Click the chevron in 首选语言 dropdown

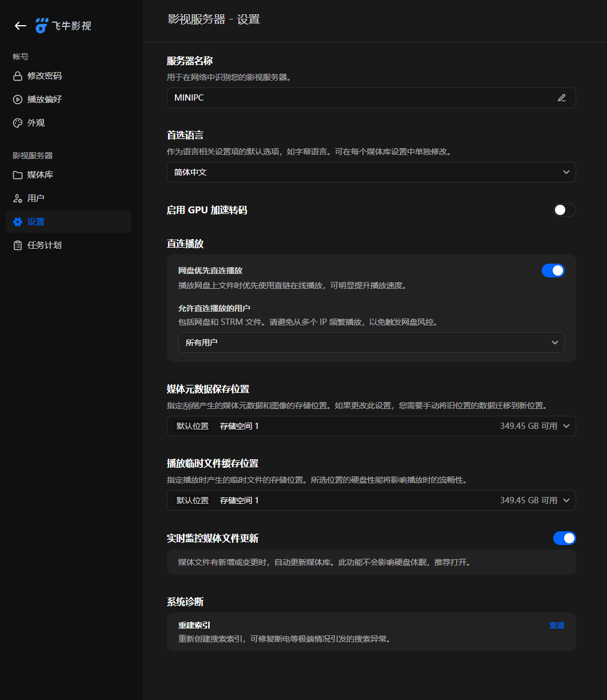(566, 172)
